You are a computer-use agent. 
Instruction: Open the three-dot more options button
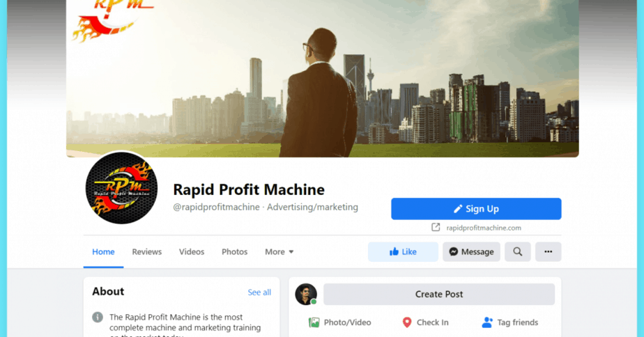[x=549, y=251]
